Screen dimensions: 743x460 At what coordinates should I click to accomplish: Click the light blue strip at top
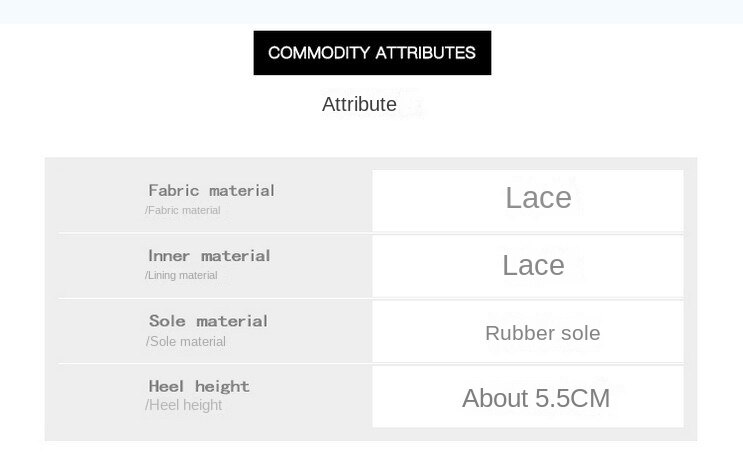tap(371, 11)
